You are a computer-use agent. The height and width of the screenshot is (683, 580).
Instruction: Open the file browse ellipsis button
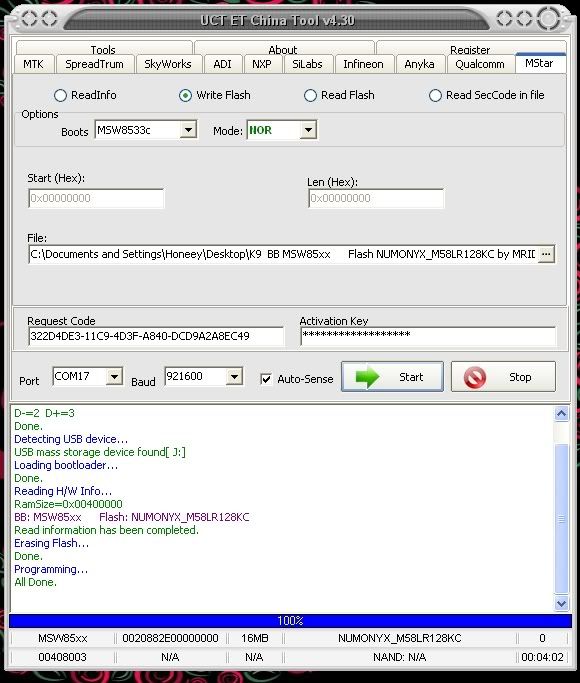click(x=546, y=254)
